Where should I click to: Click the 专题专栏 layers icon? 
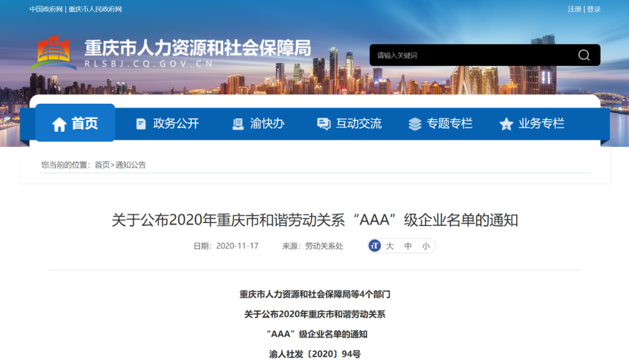(415, 124)
